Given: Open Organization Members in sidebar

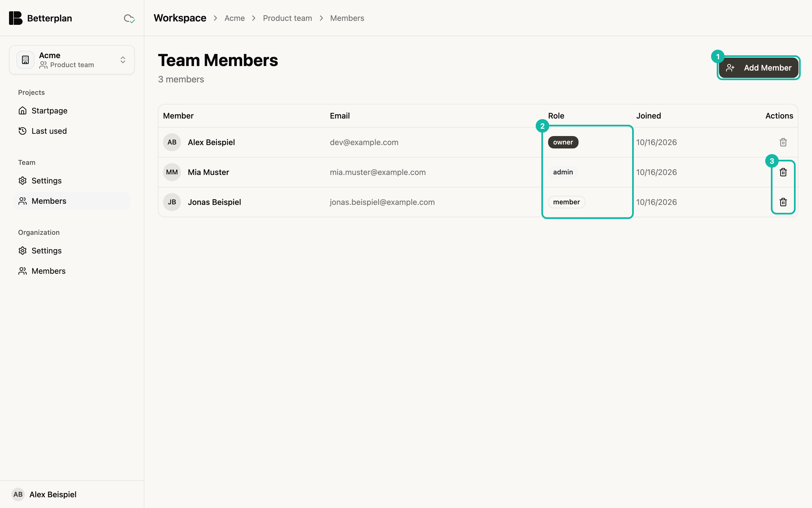Looking at the screenshot, I should pyautogui.click(x=72, y=271).
